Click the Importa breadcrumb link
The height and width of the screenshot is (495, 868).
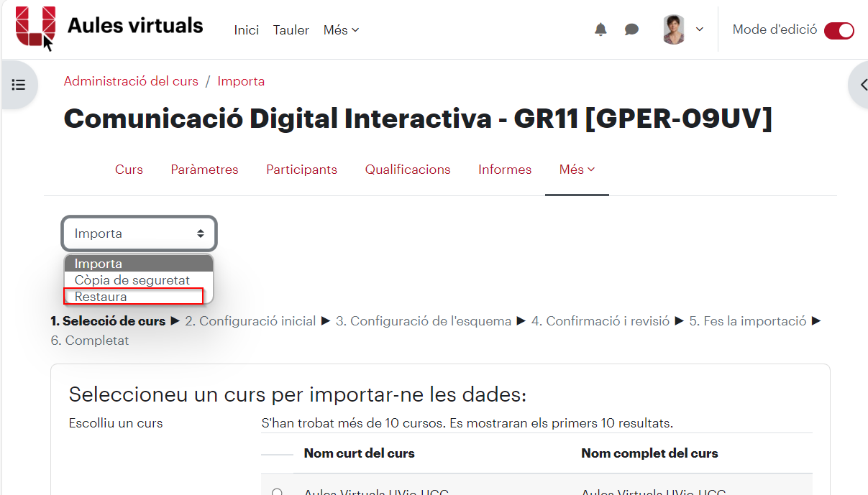pos(241,81)
